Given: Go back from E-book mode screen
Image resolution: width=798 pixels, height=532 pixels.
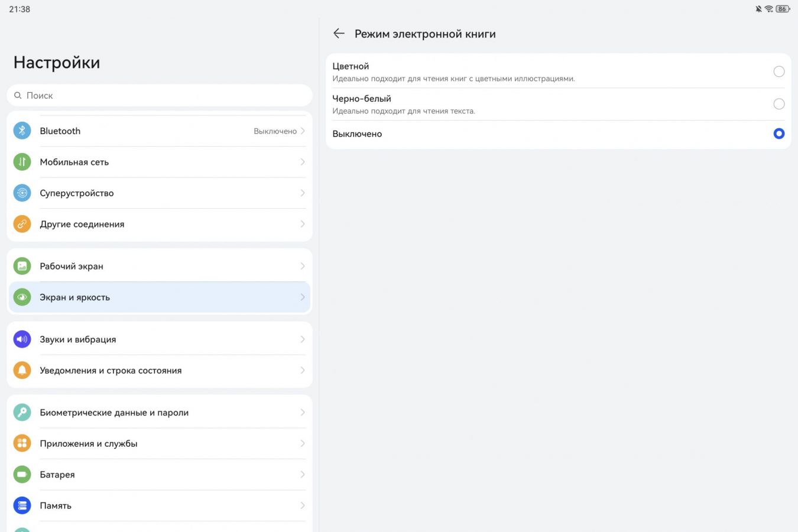Looking at the screenshot, I should [x=339, y=34].
